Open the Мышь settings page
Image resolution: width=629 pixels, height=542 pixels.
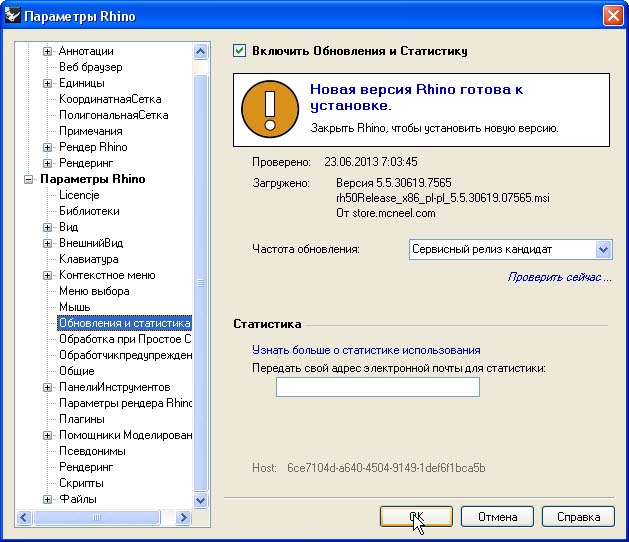tap(75, 307)
